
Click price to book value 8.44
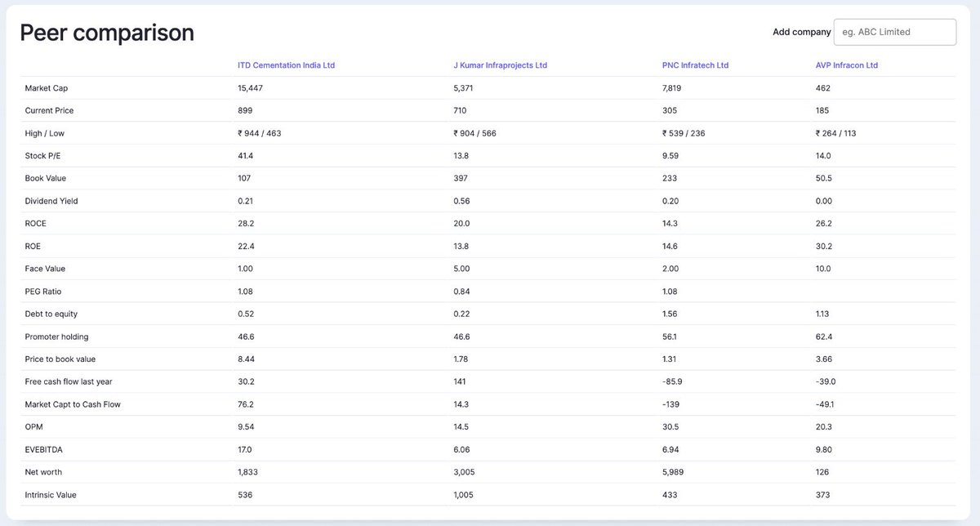coord(246,359)
